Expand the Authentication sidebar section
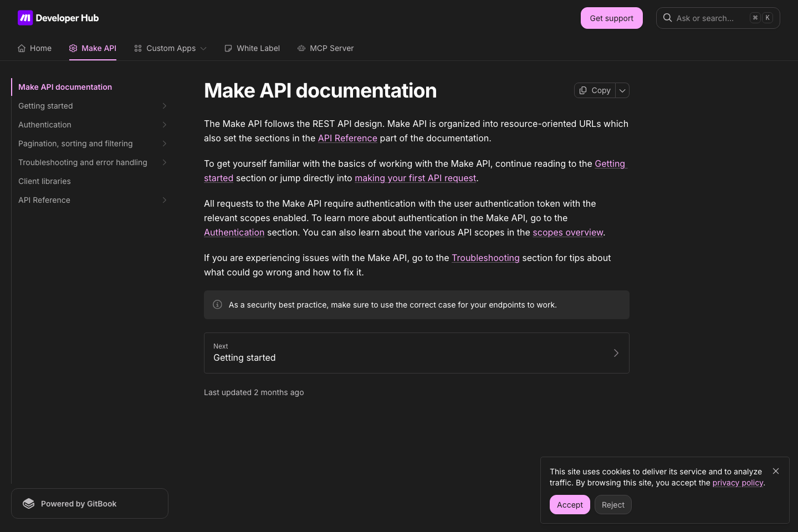Image resolution: width=798 pixels, height=532 pixels. pos(164,125)
